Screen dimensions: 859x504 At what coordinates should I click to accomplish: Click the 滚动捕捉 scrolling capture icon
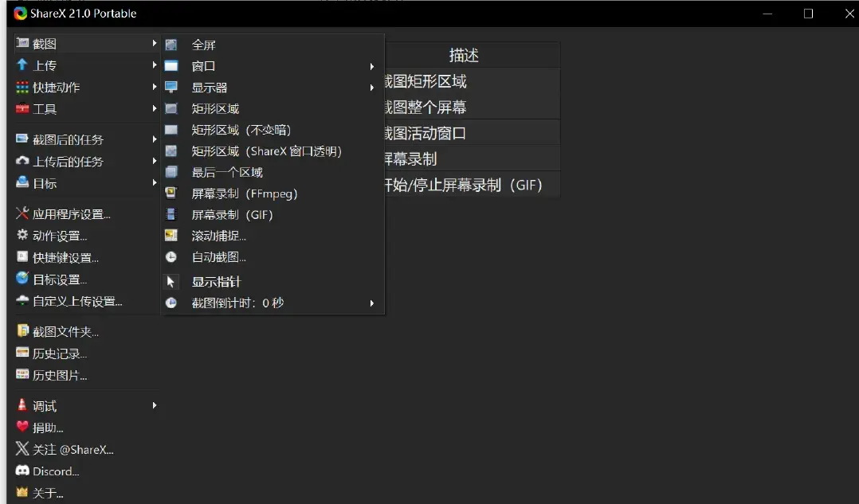tap(171, 236)
